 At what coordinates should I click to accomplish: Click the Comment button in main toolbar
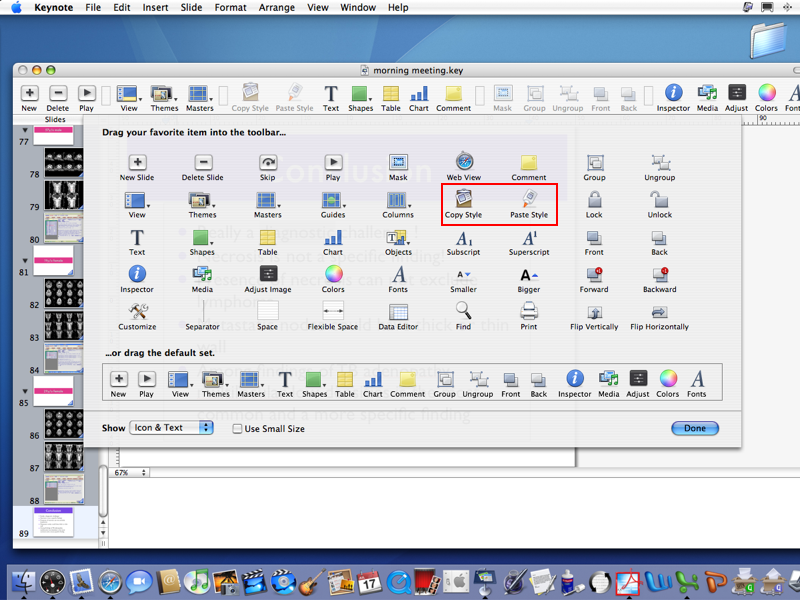tap(453, 98)
